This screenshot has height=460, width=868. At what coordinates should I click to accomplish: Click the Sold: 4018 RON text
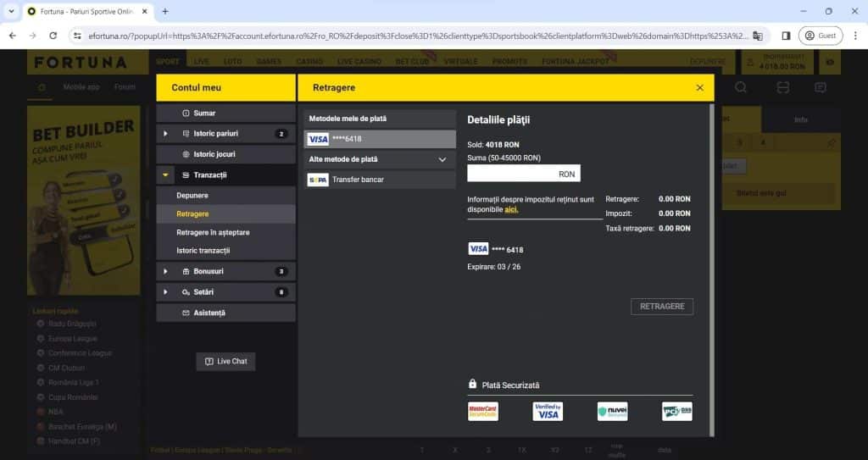click(x=493, y=145)
